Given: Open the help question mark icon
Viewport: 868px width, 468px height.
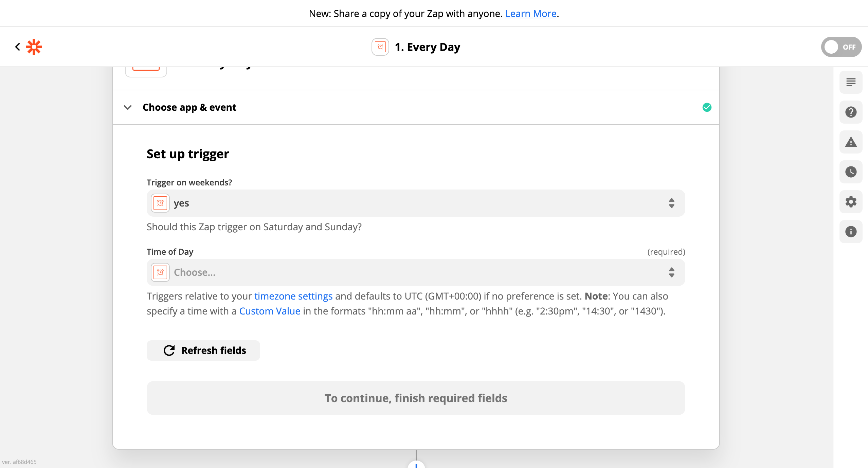Looking at the screenshot, I should pyautogui.click(x=851, y=112).
